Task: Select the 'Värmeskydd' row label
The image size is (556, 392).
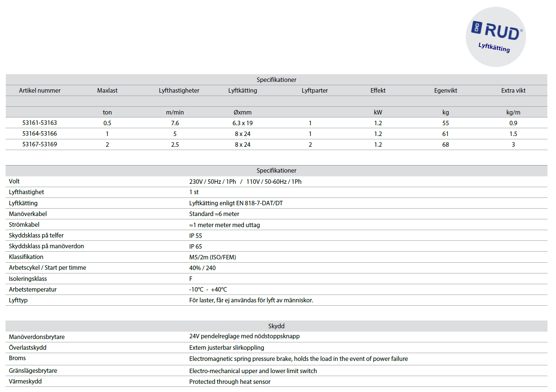Action: coord(25,381)
